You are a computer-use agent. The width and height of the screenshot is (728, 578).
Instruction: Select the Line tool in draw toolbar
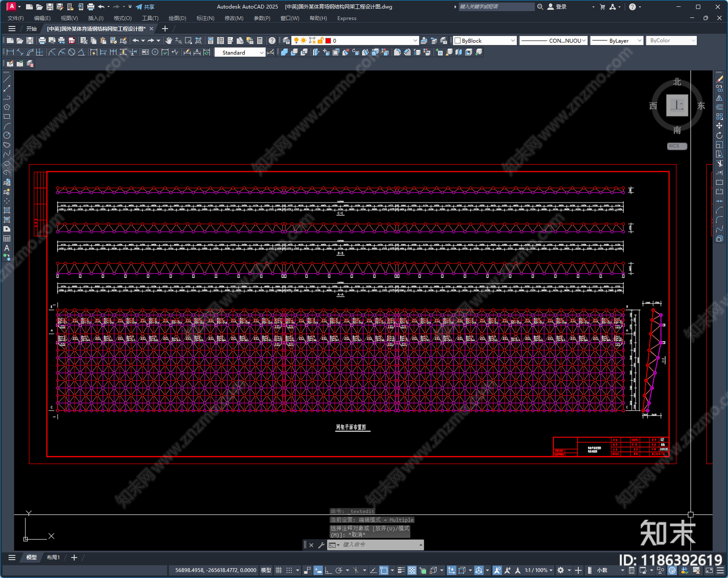tap(7, 79)
